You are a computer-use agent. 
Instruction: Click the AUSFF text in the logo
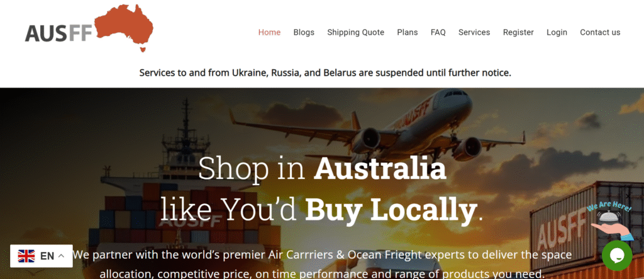point(58,33)
